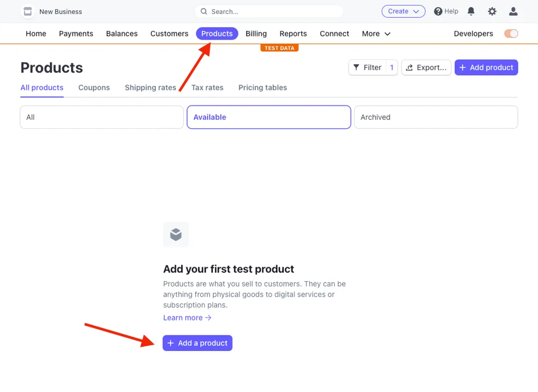The image size is (538, 392).
Task: Click the purple Add product button
Action: pyautogui.click(x=486, y=67)
